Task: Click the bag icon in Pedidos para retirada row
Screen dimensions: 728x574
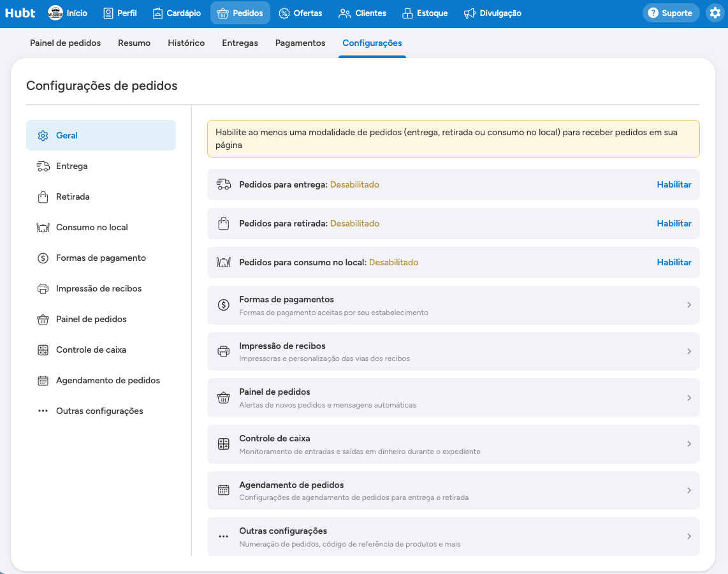Action: coord(224,223)
